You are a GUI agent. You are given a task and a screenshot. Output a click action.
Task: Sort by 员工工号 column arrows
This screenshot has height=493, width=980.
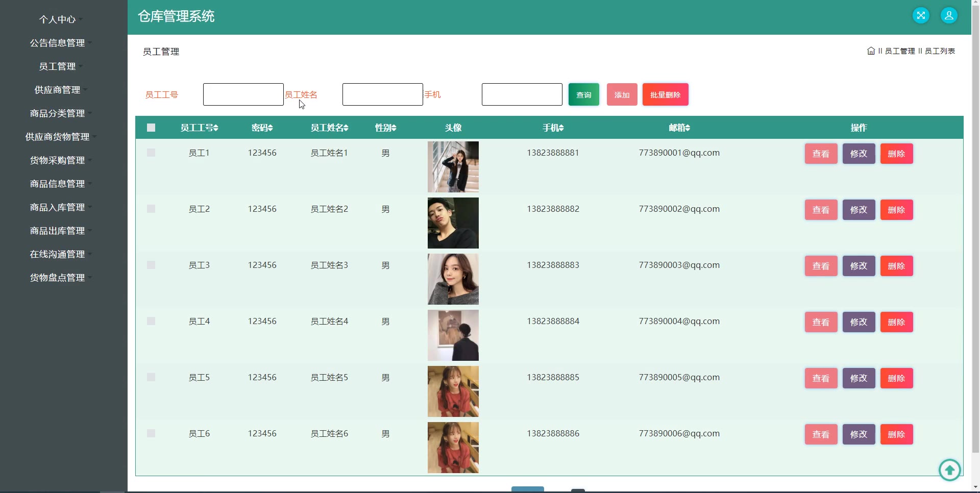(216, 128)
